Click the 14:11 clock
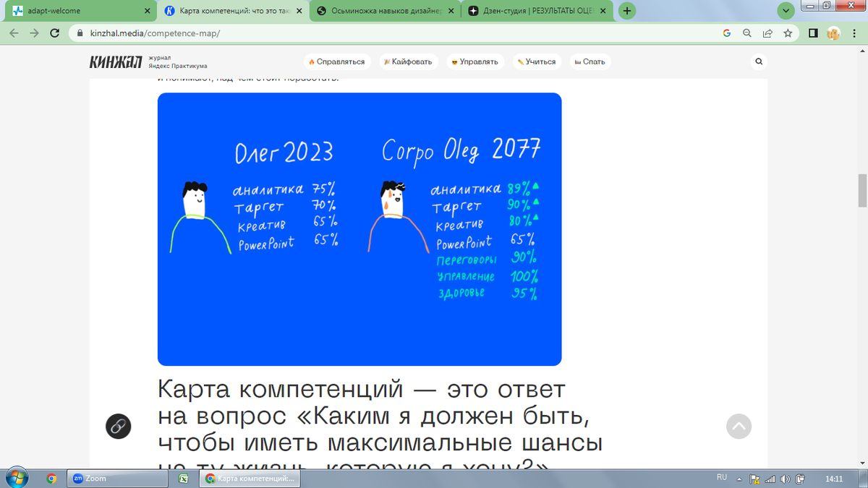Viewport: 868px width, 488px height. (834, 479)
